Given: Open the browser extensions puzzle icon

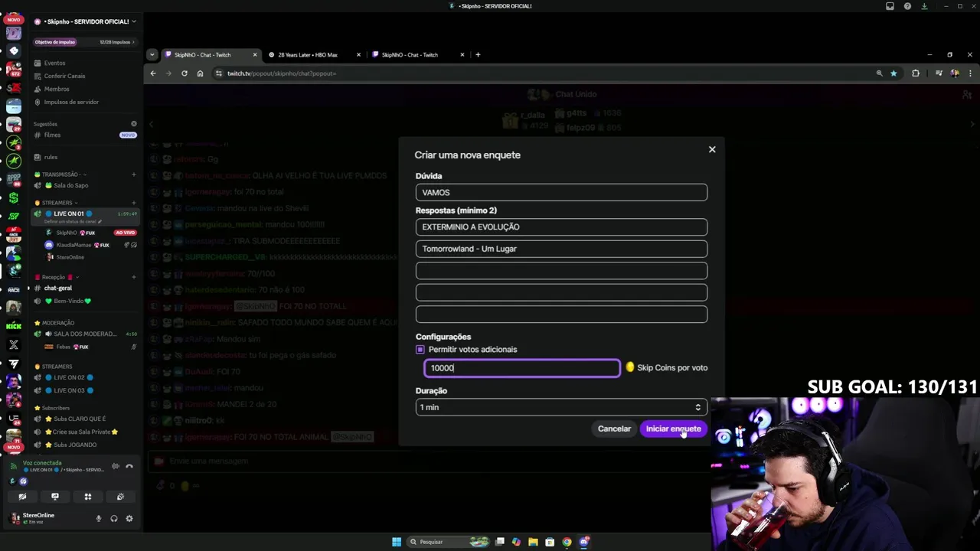Looking at the screenshot, I should click(916, 73).
